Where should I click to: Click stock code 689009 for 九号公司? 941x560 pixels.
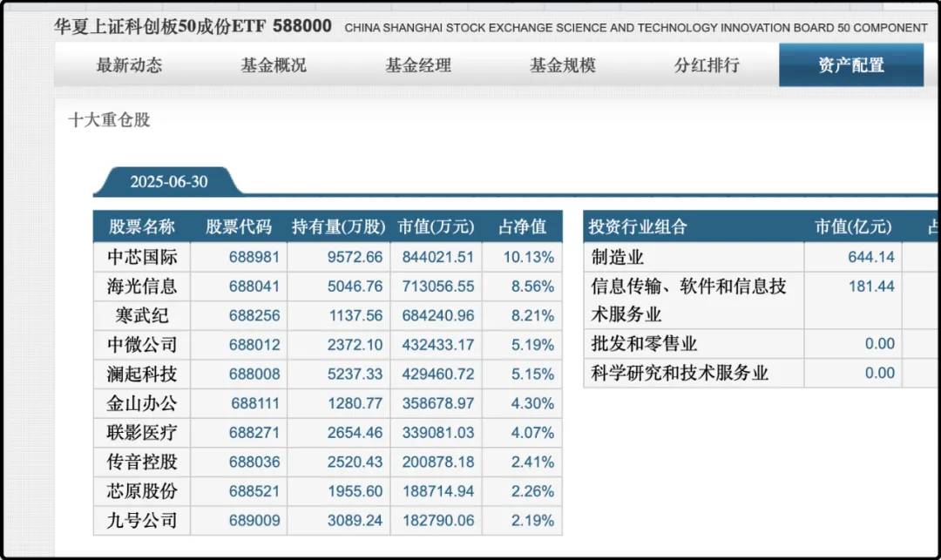click(254, 521)
